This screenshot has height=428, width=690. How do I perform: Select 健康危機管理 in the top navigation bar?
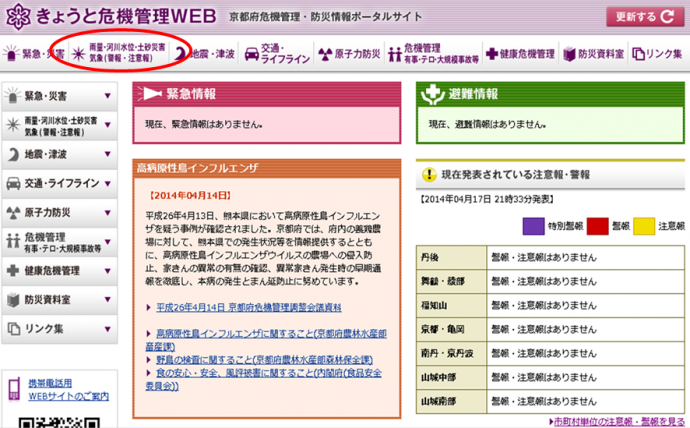point(518,53)
